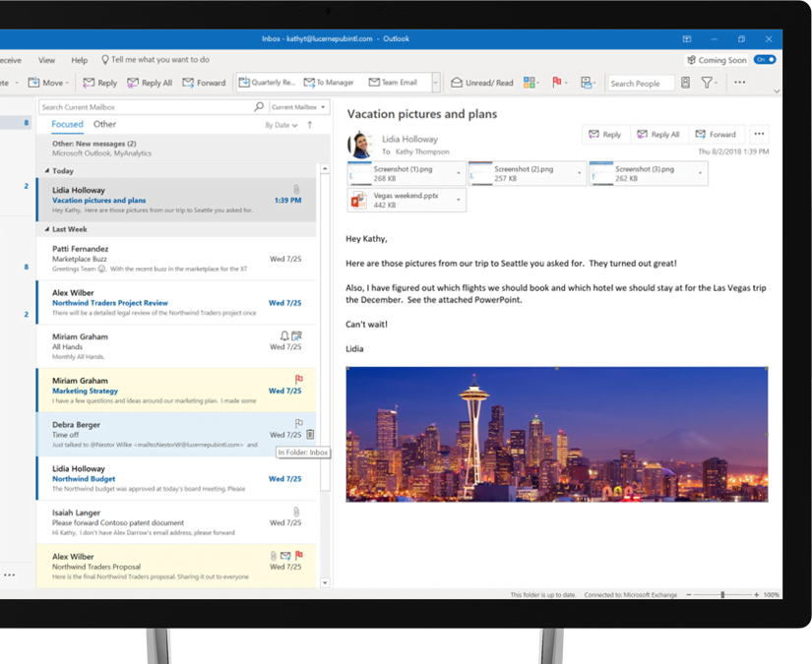
Task: Click the Move toolbar icon
Action: (x=33, y=83)
